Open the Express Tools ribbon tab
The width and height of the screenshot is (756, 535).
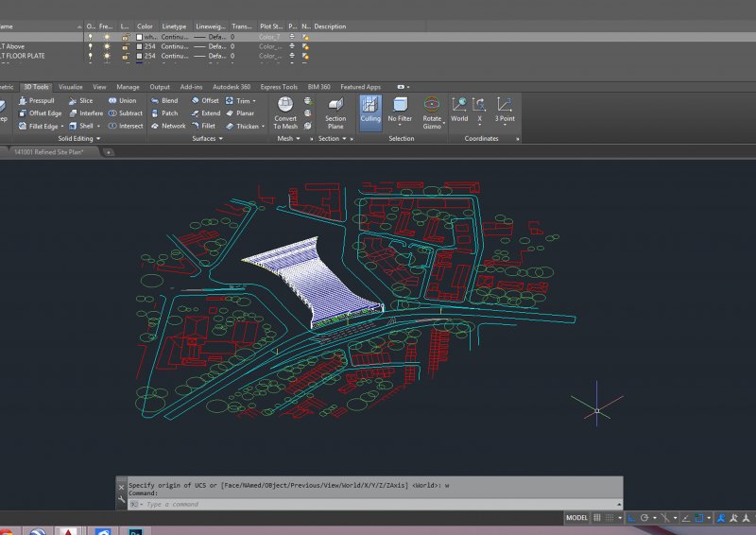pyautogui.click(x=278, y=86)
